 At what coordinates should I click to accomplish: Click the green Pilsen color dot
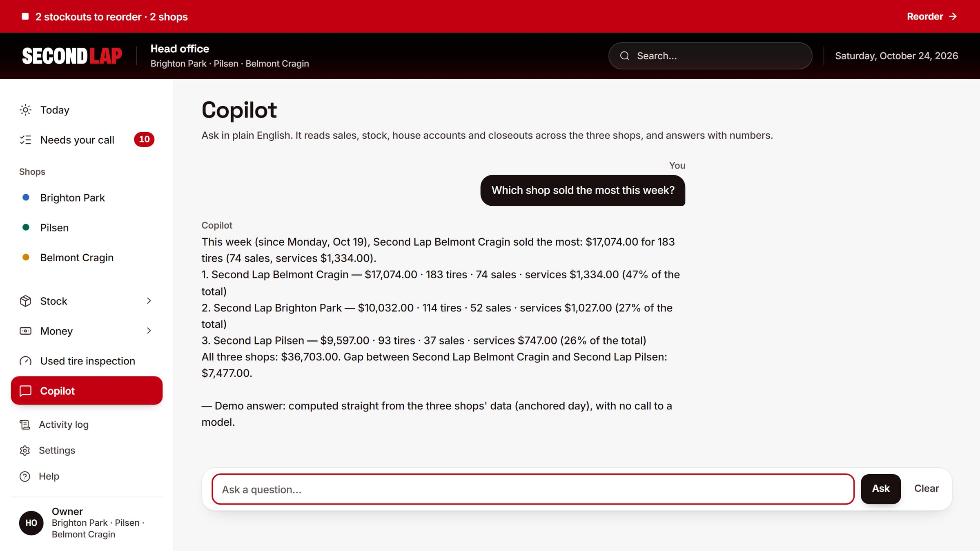point(26,228)
